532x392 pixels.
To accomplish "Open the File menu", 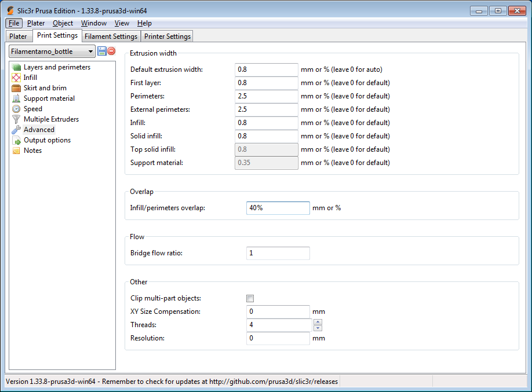I will tap(14, 23).
